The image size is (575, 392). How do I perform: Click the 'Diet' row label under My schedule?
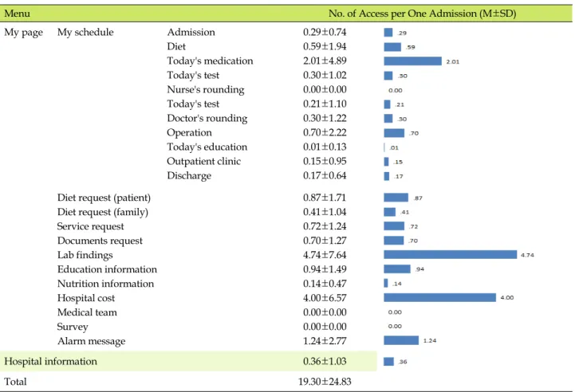tap(176, 46)
